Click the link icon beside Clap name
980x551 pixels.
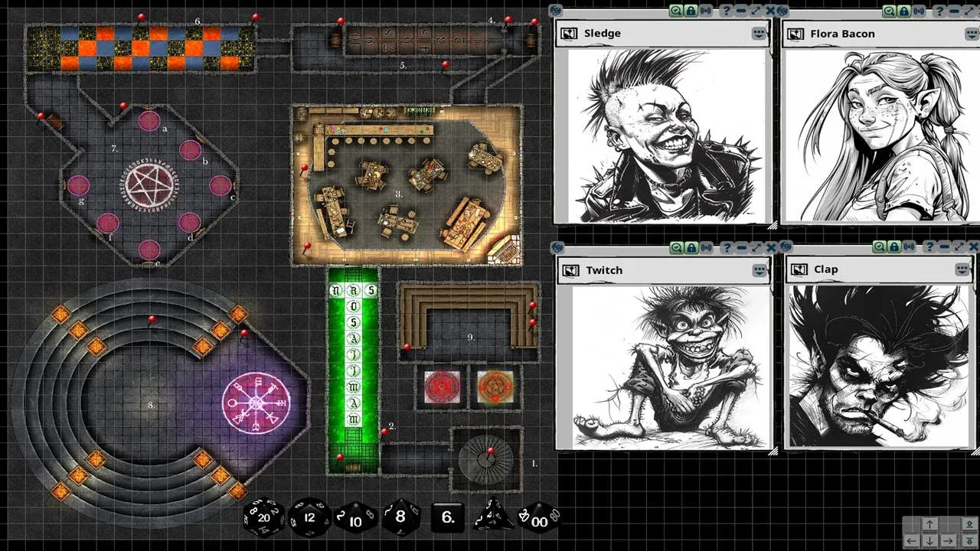(799, 269)
